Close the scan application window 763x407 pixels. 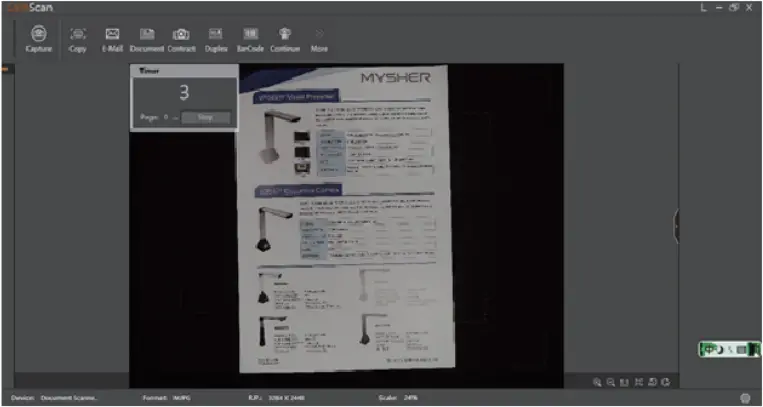(749, 8)
